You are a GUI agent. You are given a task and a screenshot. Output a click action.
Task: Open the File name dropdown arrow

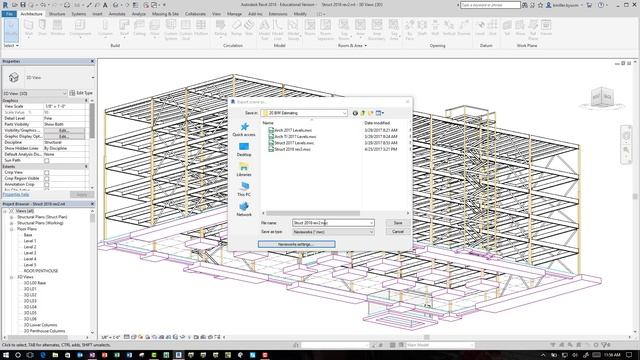[x=371, y=223]
